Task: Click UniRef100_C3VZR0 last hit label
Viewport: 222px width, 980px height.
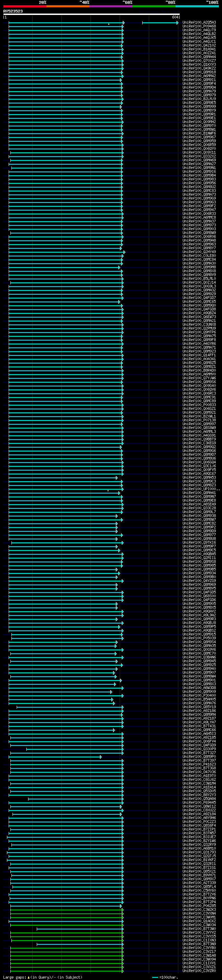Action: point(199,971)
